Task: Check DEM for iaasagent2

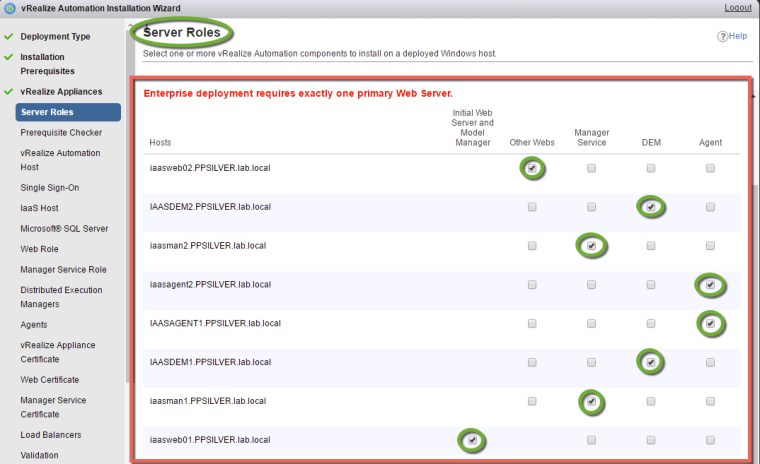Action: click(x=651, y=285)
